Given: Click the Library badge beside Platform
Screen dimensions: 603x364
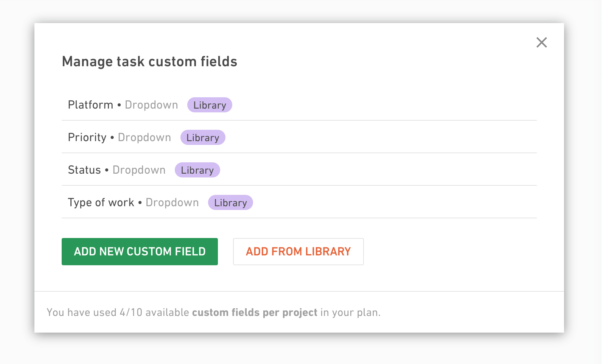Looking at the screenshot, I should [x=210, y=105].
